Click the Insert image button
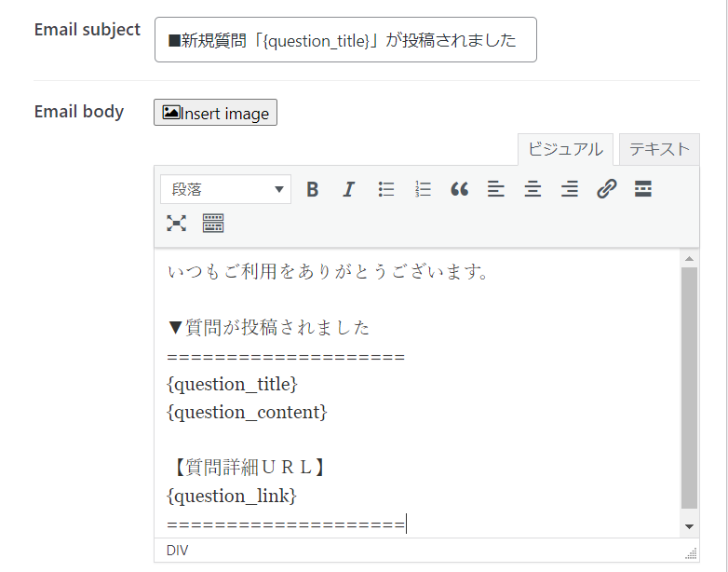The image size is (728, 572). coord(215,113)
